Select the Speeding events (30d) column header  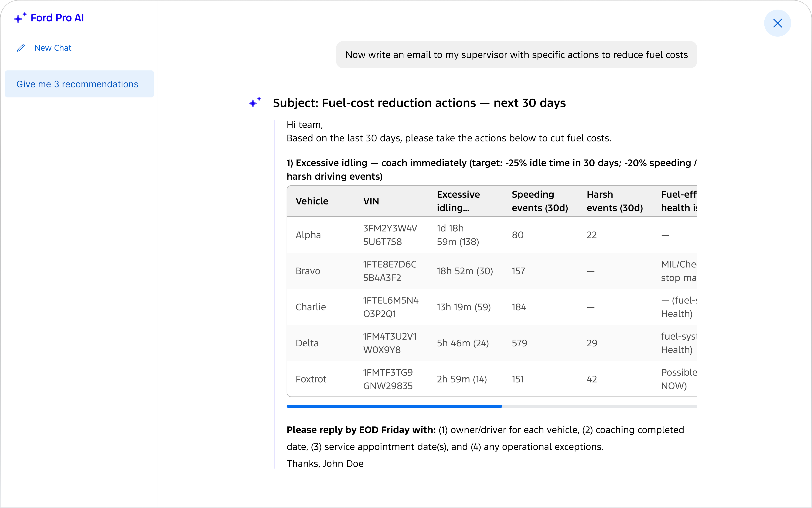(x=539, y=201)
